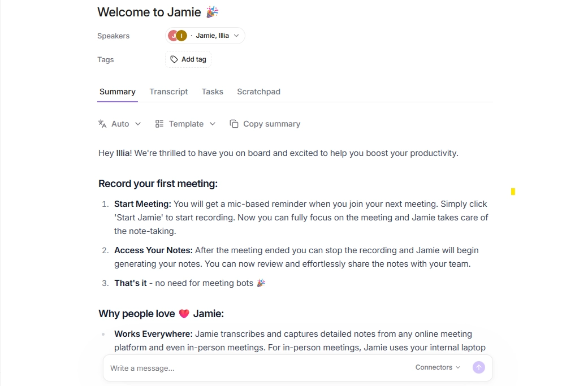Switch to the Transcript tab
Image resolution: width=588 pixels, height=386 pixels.
(168, 92)
